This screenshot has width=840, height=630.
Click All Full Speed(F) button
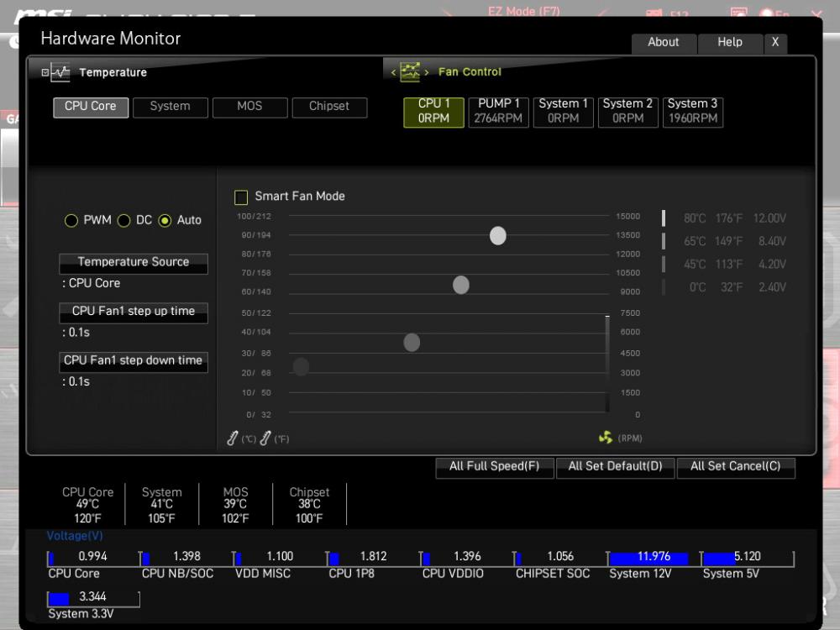coord(495,467)
